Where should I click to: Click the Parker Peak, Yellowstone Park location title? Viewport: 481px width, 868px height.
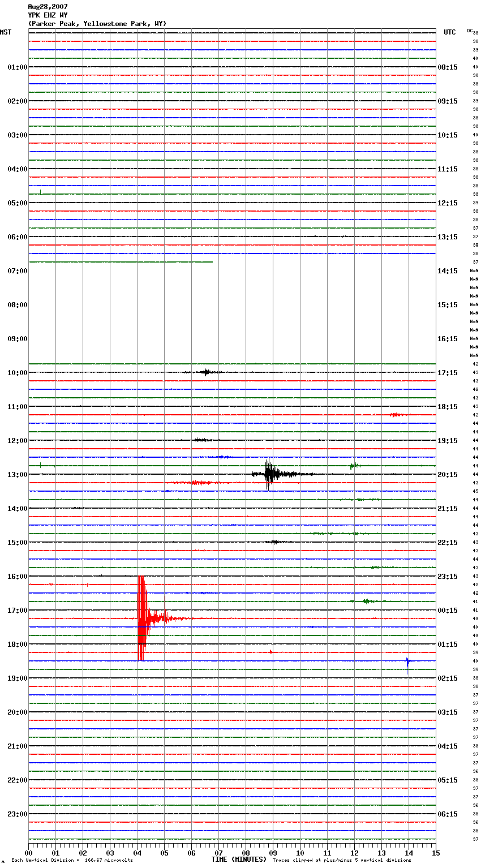pos(97,24)
